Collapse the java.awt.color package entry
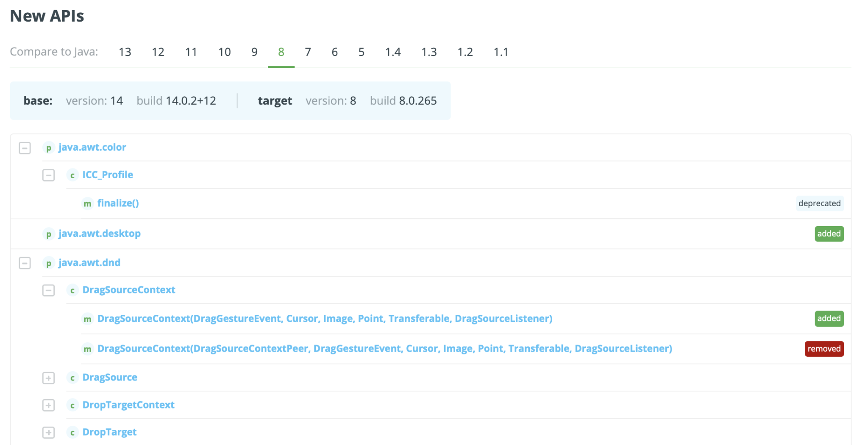868x445 pixels. (25, 148)
